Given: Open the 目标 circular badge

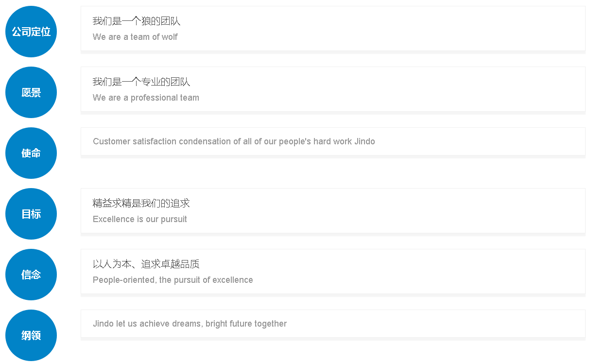Looking at the screenshot, I should 31,214.
